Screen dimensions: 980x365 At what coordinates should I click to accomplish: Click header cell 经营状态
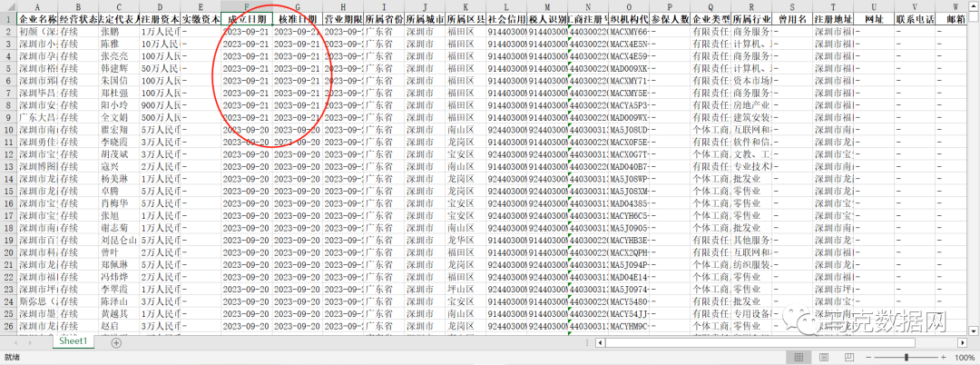78,19
